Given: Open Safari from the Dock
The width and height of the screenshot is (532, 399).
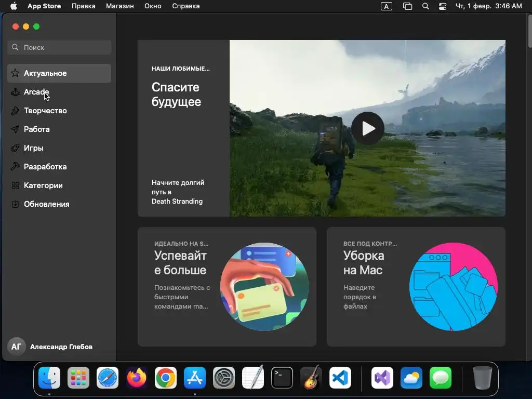Looking at the screenshot, I should click(108, 378).
